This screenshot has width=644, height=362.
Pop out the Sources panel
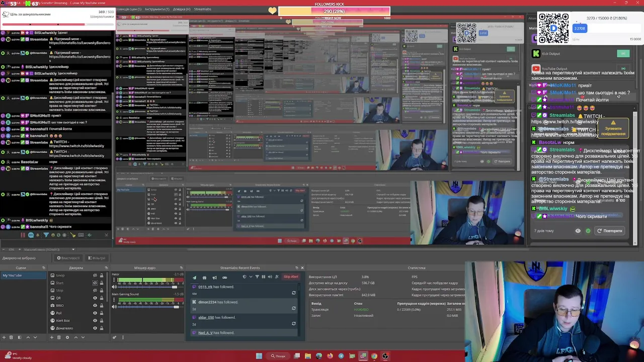(x=106, y=268)
